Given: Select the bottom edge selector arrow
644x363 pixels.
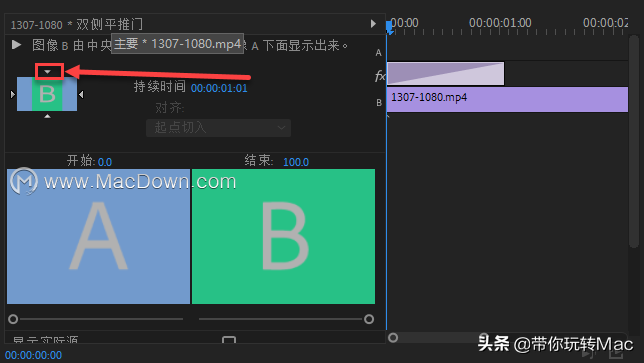Looking at the screenshot, I should pyautogui.click(x=48, y=116).
